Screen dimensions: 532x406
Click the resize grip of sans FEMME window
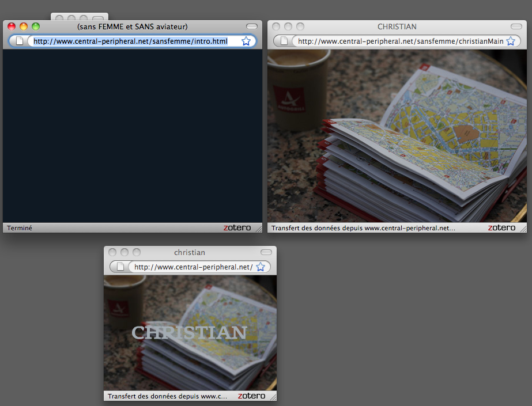coord(259,229)
